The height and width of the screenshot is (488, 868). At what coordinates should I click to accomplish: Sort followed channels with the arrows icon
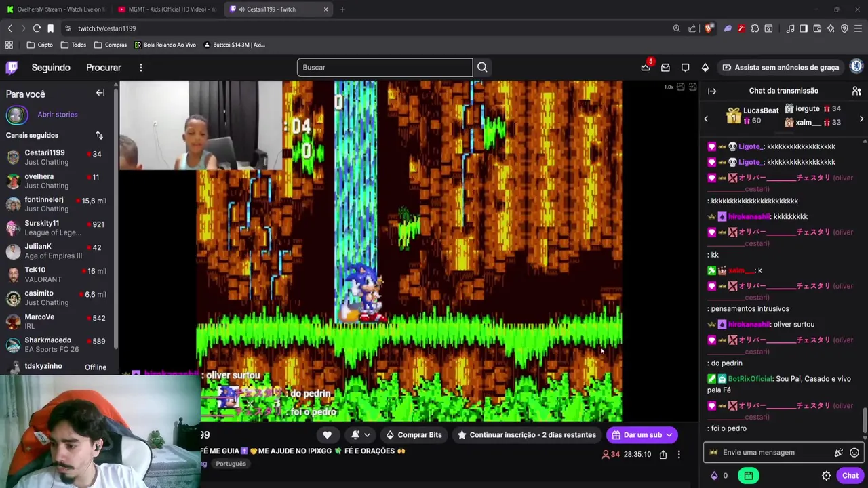click(x=99, y=135)
